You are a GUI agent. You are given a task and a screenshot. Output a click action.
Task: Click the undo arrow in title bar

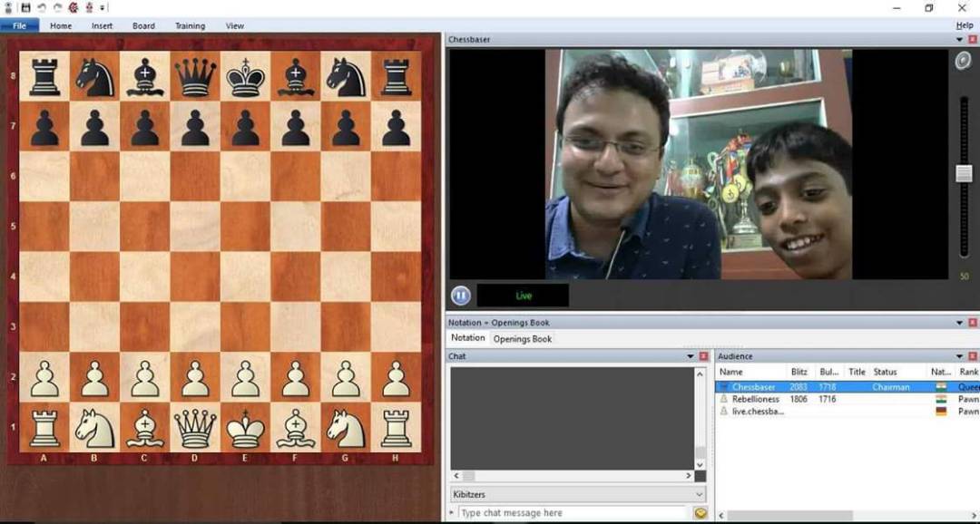[42, 7]
